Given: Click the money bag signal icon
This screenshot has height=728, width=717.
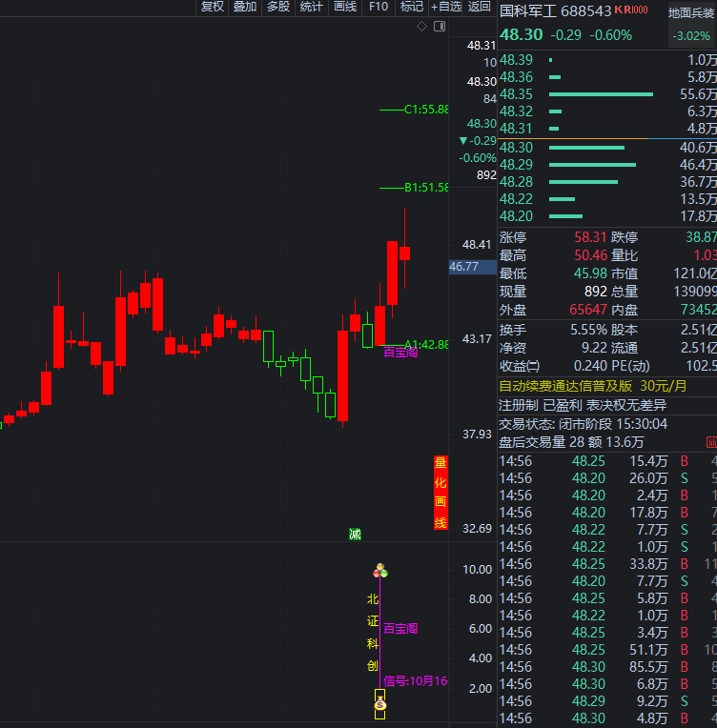Looking at the screenshot, I should 380,705.
